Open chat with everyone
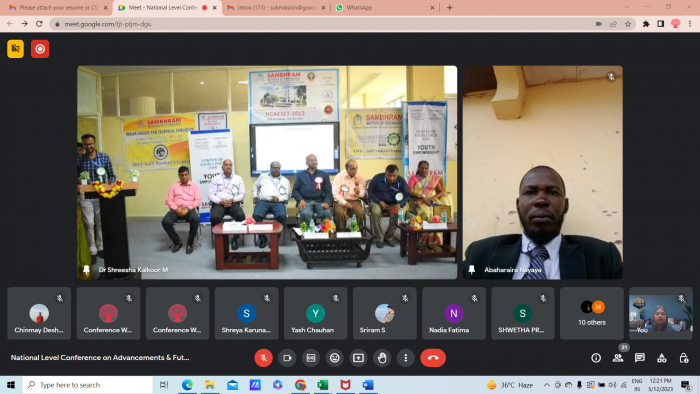The image size is (700, 394). point(640,358)
